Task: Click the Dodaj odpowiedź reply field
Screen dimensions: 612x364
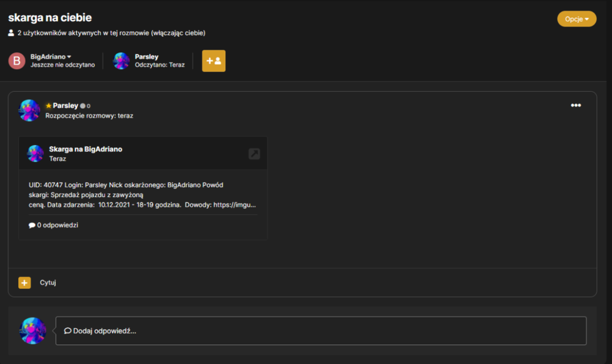Action: point(321,331)
